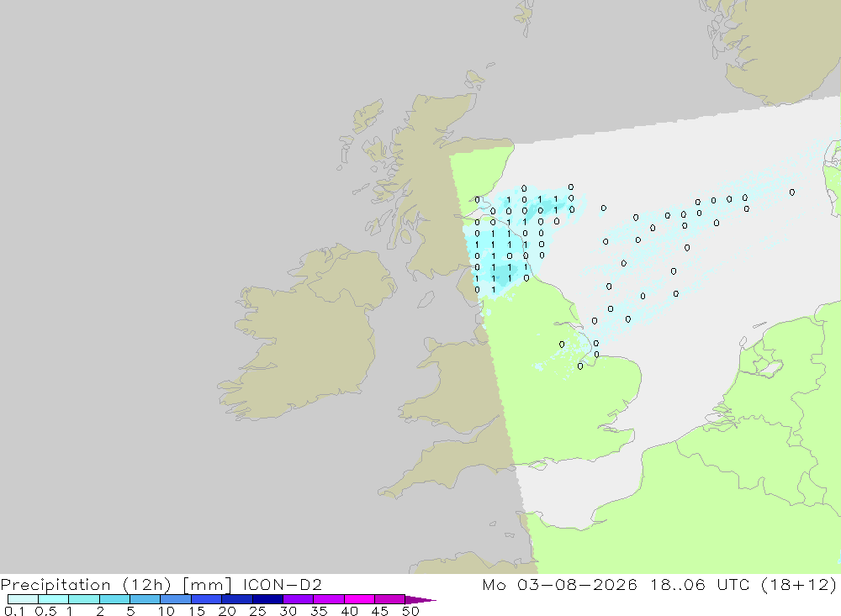Image resolution: width=841 pixels, height=616 pixels.
Task: Select the legend swatch between 1 and 2
Action: [x=84, y=599]
